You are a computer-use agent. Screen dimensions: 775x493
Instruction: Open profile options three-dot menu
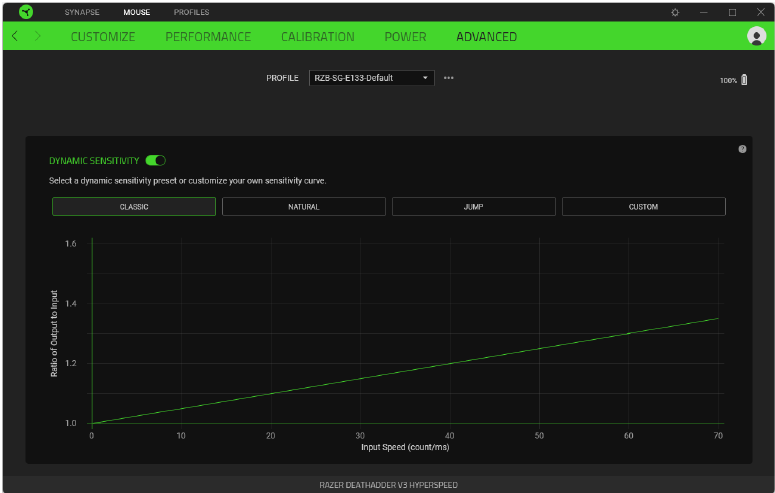coord(448,78)
